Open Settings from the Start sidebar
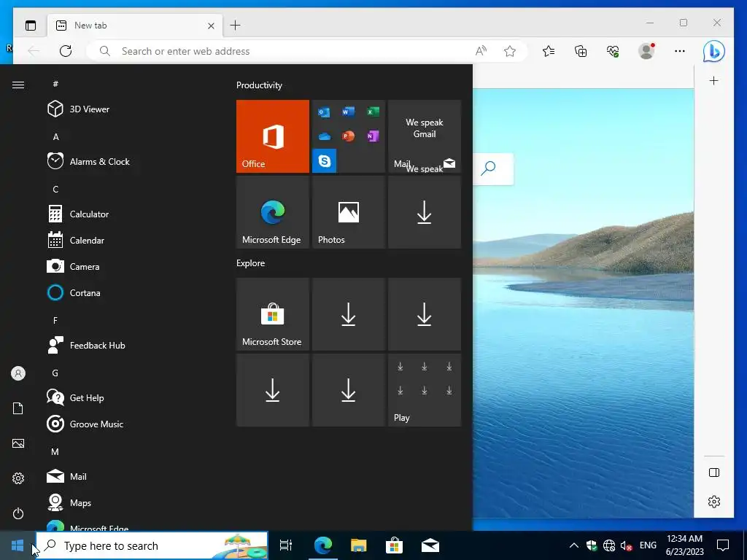This screenshot has width=747, height=560. [x=18, y=478]
